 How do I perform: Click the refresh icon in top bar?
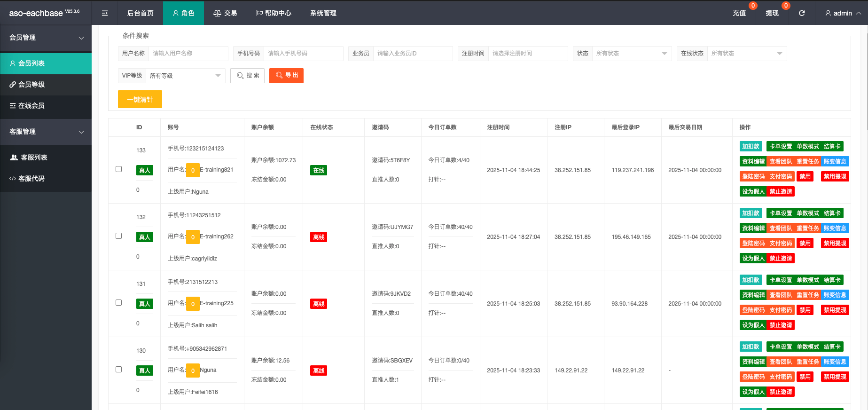(x=802, y=13)
